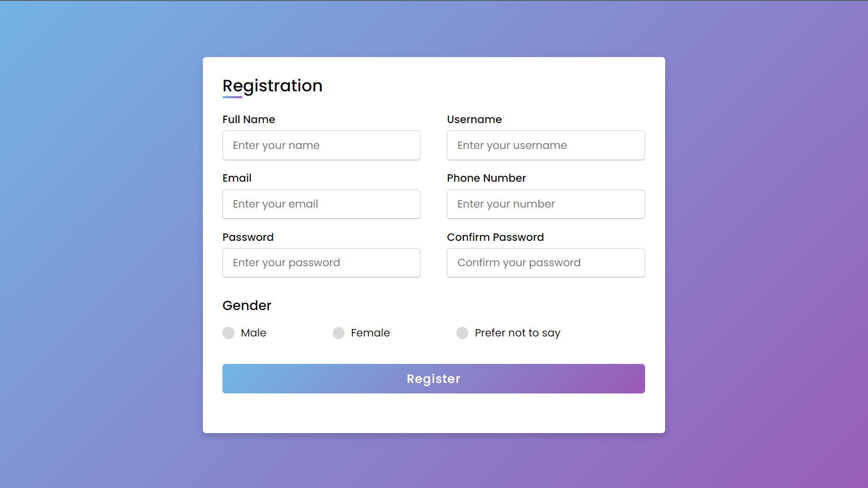
Task: Click the "Username" field label
Action: tap(474, 119)
